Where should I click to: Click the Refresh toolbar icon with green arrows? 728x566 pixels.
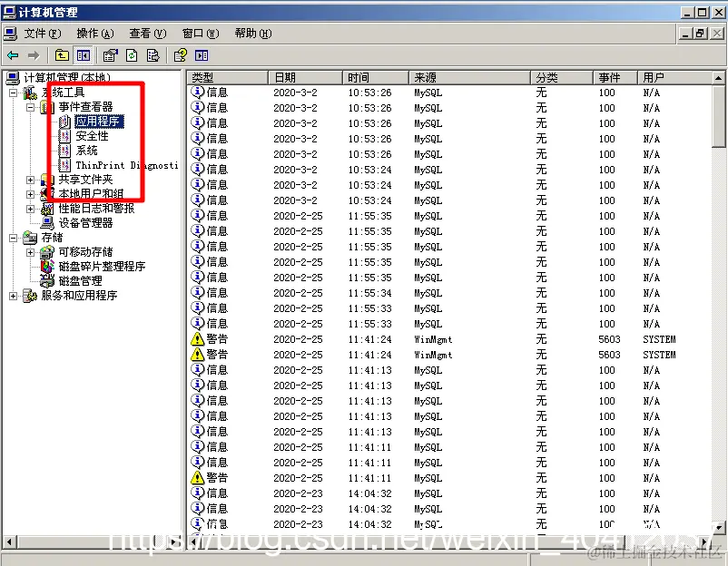coord(132,55)
